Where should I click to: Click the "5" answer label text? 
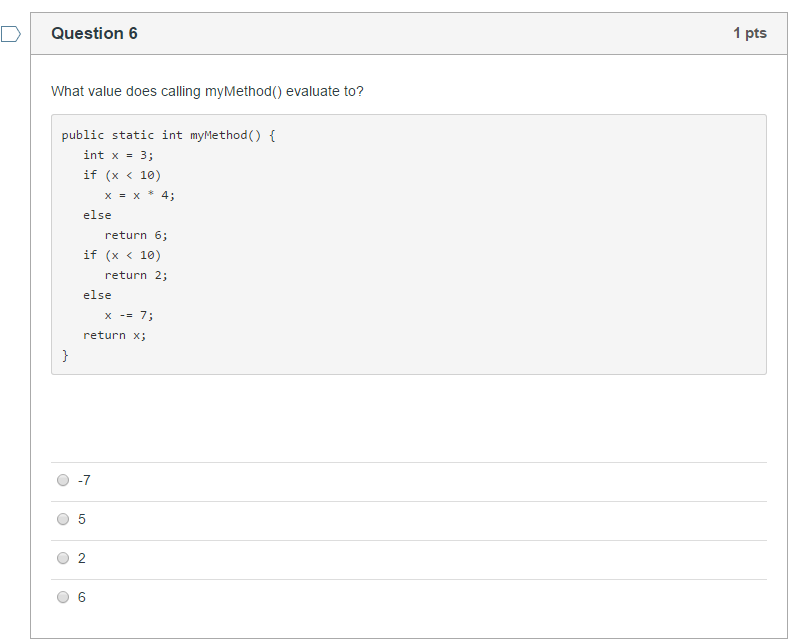coord(82,519)
